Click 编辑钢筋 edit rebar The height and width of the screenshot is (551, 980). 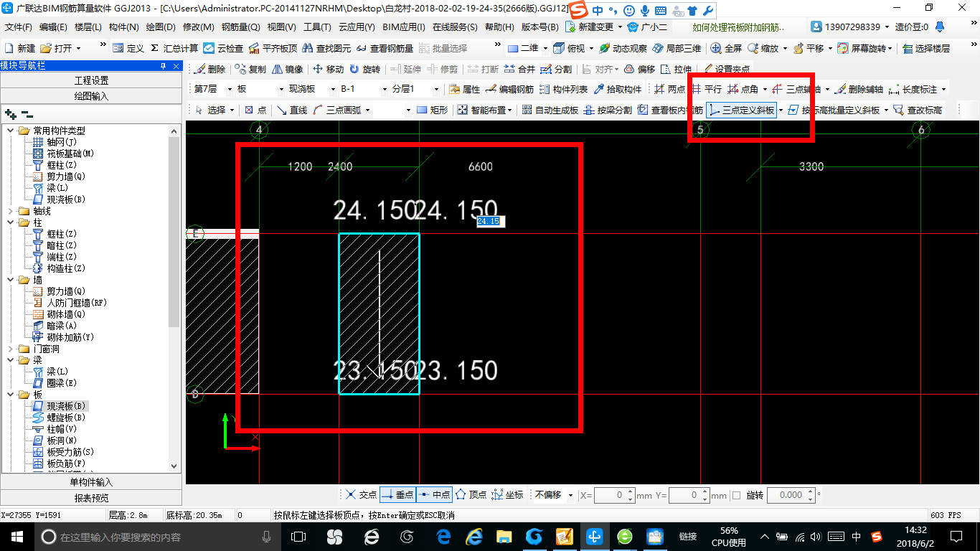pyautogui.click(x=509, y=90)
